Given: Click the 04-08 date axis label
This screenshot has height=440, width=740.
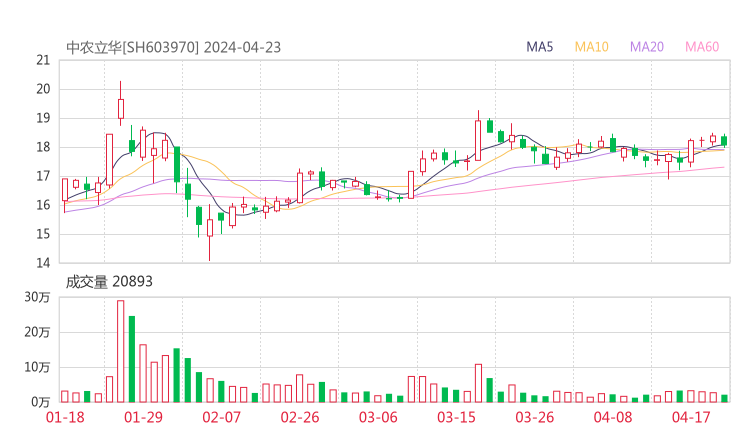Looking at the screenshot, I should click(x=613, y=417).
